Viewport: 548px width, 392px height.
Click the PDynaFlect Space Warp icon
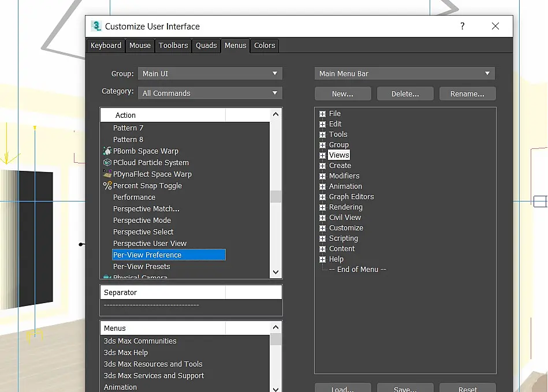click(x=107, y=174)
